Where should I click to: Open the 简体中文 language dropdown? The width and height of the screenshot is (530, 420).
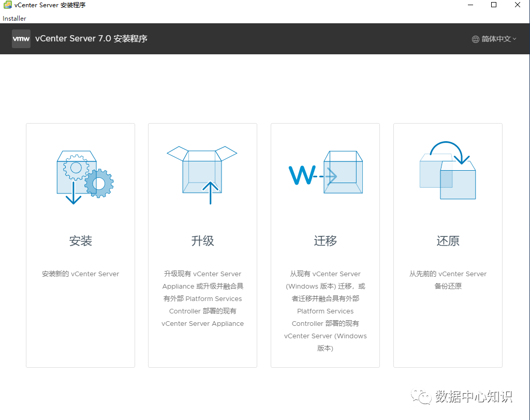point(494,39)
